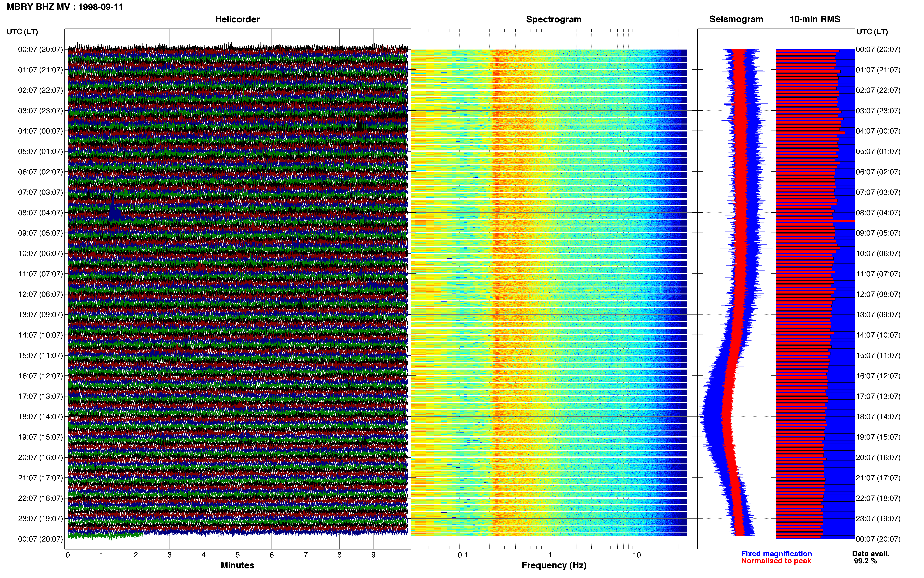Viewport: 924px width, 578px height.
Task: Click helicorder minute tick label '9'
Action: point(373,555)
